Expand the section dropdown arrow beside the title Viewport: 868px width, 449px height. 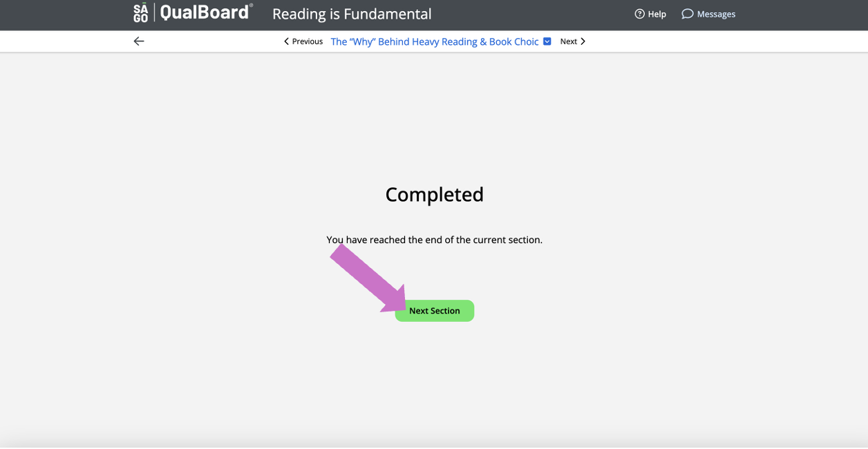coord(547,41)
